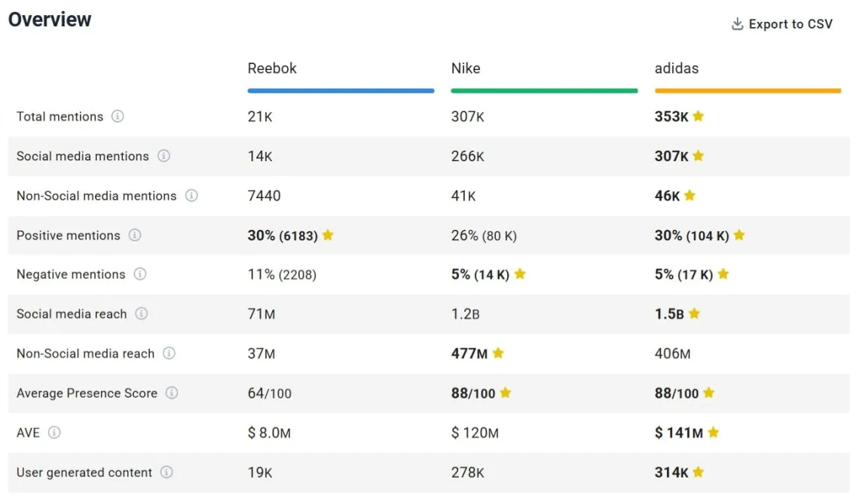Click the Export to CSV button
Screen dimensions: 859x504
(781, 24)
